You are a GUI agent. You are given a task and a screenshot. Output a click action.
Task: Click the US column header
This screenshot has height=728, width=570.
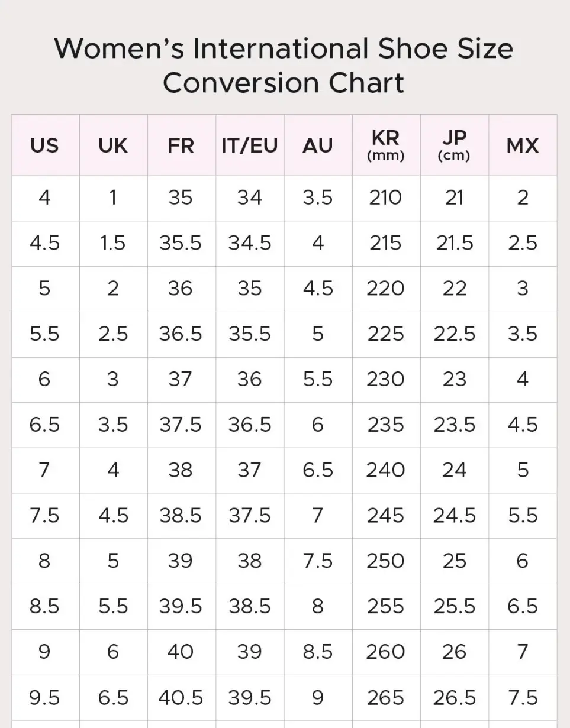point(45,145)
